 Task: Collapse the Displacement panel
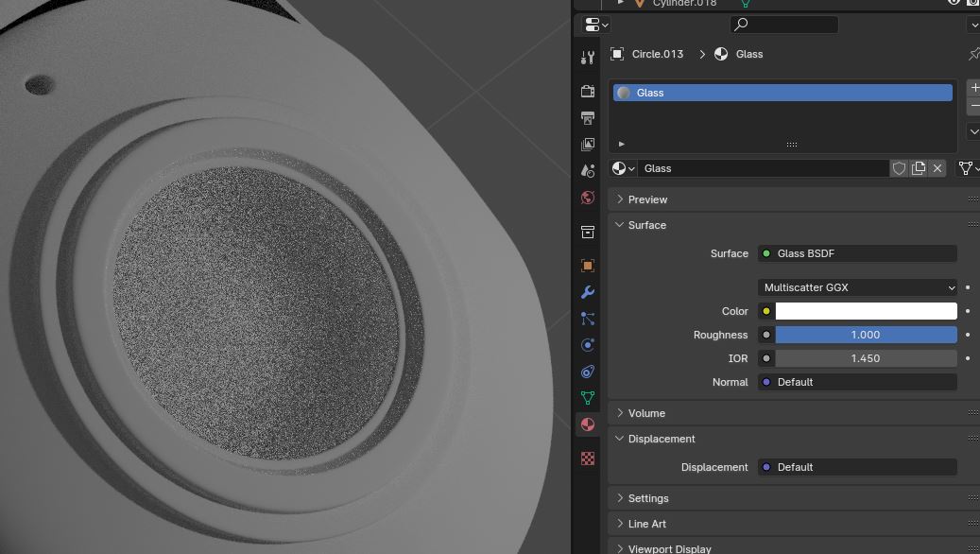(x=661, y=439)
